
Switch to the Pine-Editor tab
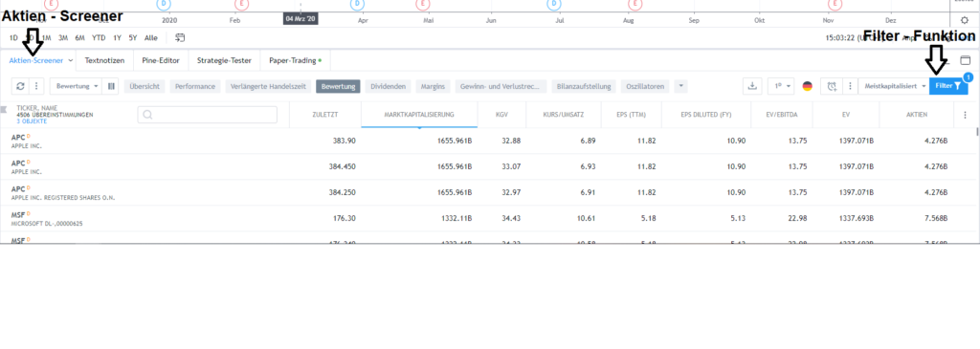[x=161, y=60]
